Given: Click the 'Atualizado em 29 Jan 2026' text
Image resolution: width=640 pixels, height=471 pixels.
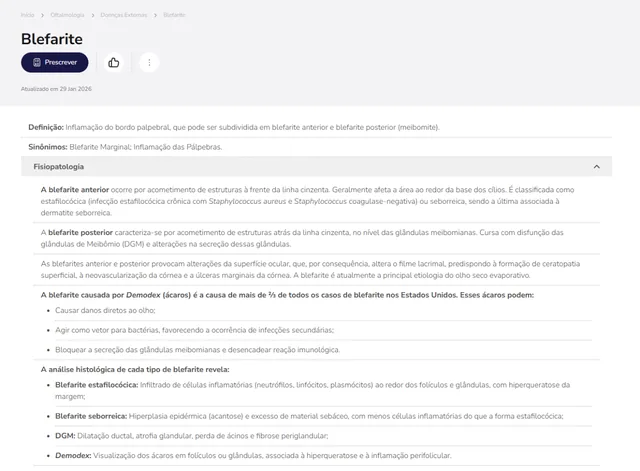Looking at the screenshot, I should (x=56, y=89).
